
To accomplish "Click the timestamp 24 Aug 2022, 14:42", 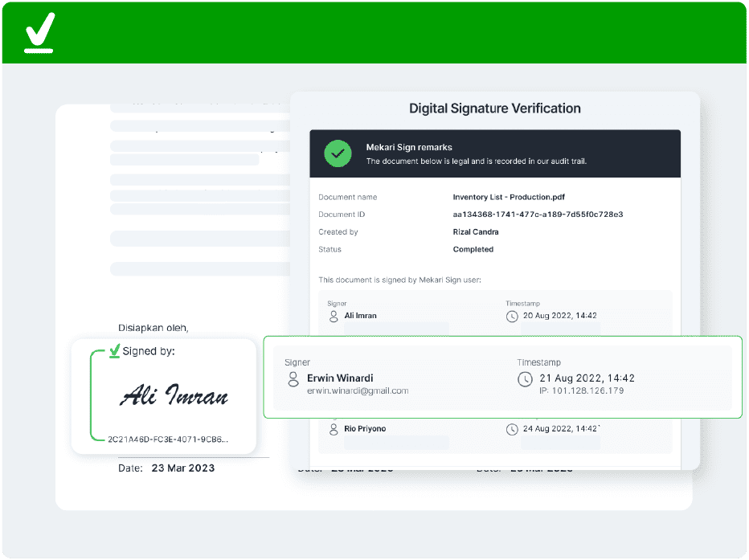I will coord(560,429).
